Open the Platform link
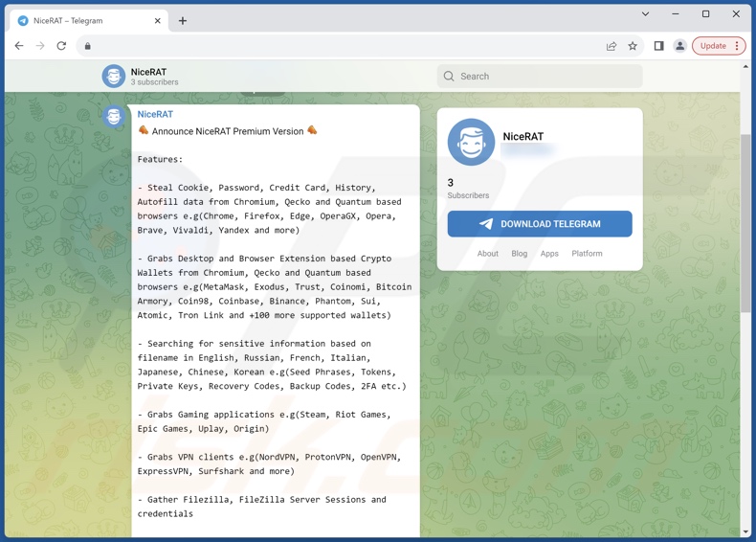Viewport: 756px width, 542px height. coord(587,254)
